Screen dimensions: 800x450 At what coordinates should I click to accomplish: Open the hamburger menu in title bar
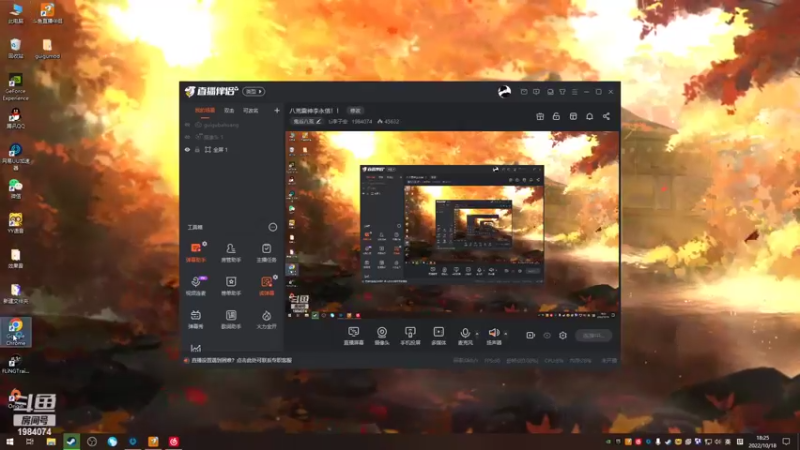click(574, 92)
